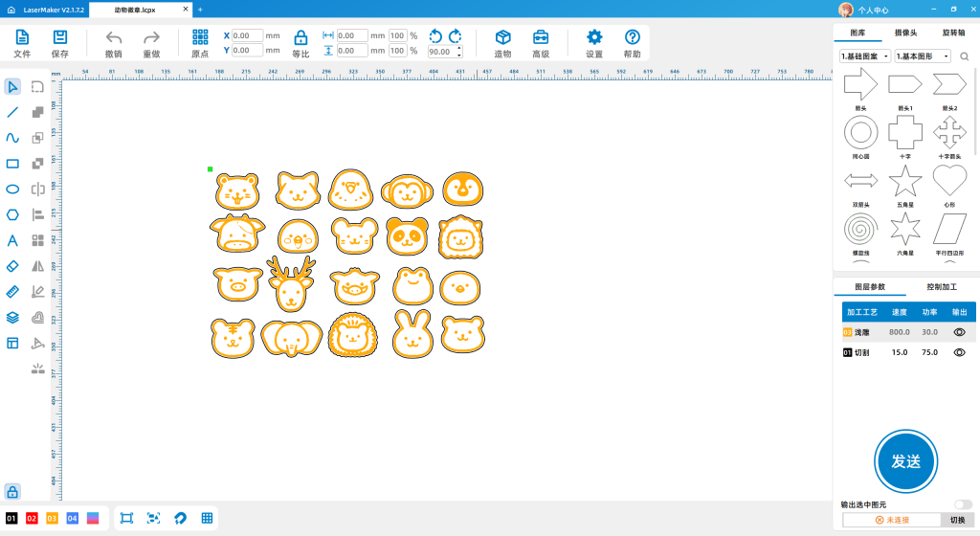Toggle the canvas grid display icon
Viewport: 980px width, 536px height.
tap(207, 518)
